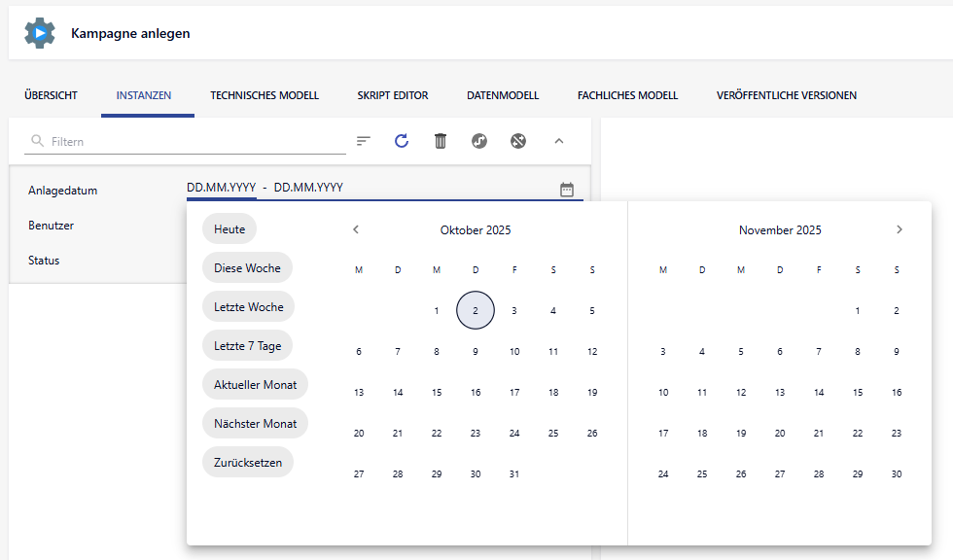Viewport: 953px width, 560px height.
Task: Select November 15 in the calendar
Action: (x=858, y=393)
